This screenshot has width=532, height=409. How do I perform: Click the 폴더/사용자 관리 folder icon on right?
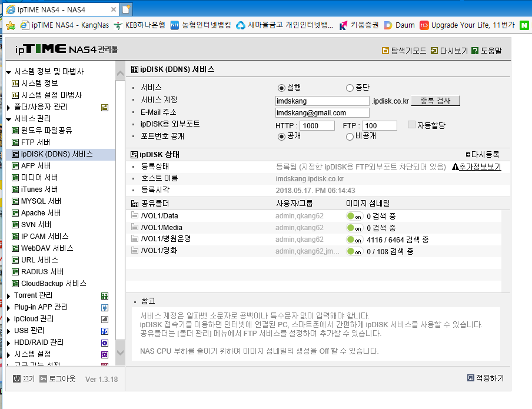[105, 108]
